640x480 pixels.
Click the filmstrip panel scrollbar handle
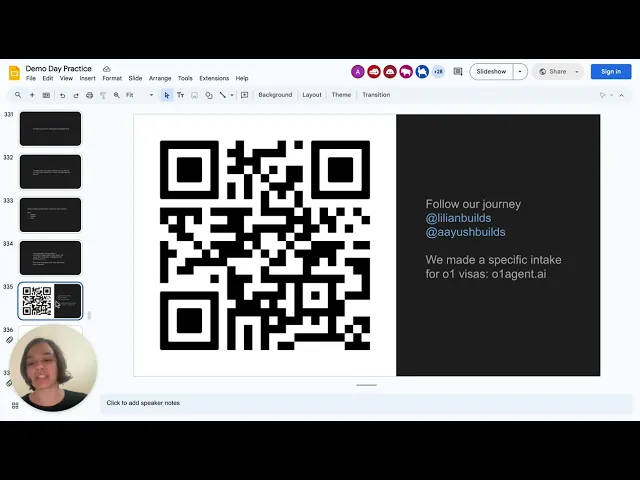coord(89,315)
